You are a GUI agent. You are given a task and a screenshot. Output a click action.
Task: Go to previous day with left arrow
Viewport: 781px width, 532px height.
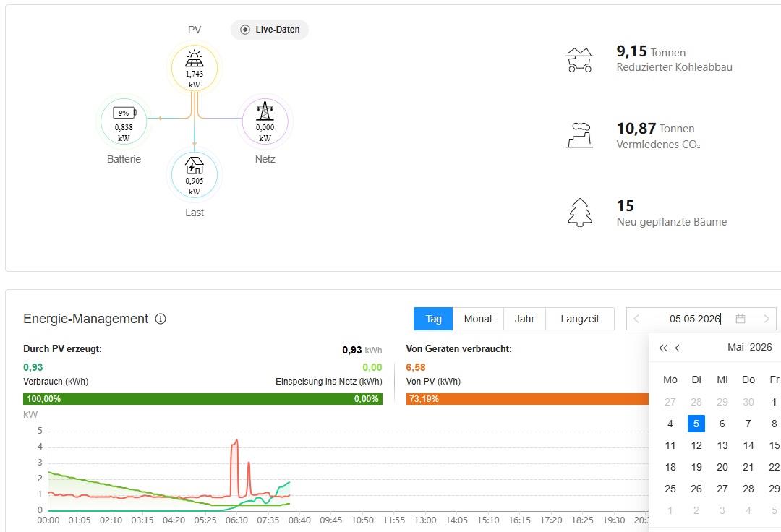click(636, 319)
